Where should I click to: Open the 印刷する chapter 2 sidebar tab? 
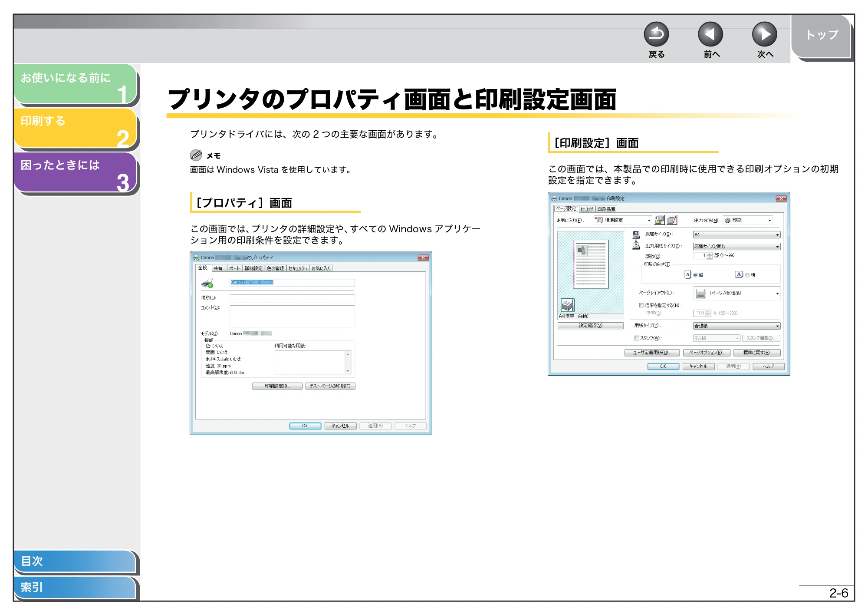pyautogui.click(x=76, y=129)
